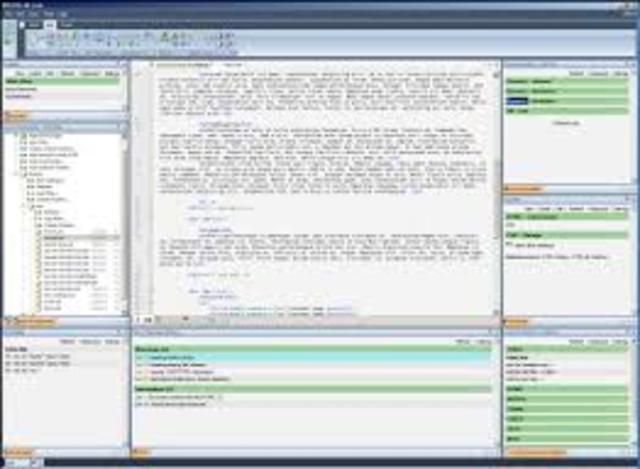Click the green header row in top-left panel

62,81
